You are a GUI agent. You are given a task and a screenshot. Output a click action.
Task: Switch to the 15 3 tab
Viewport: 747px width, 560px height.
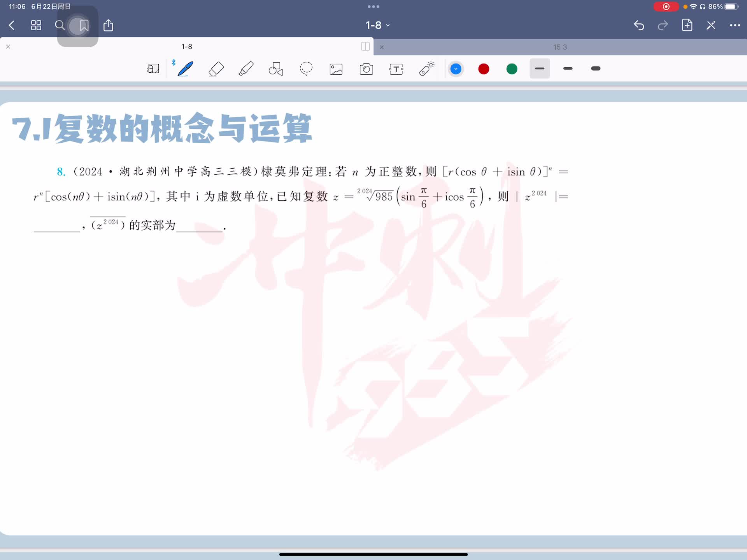click(559, 47)
